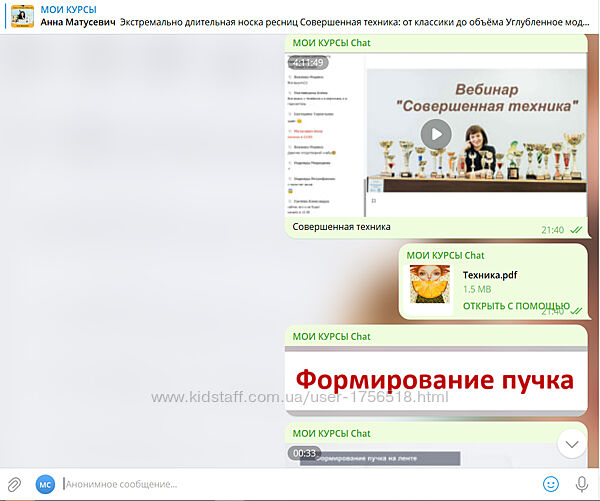Click sender name above Формирование пучка image
Image resolution: width=600 pixels, height=501 pixels.
(x=331, y=337)
